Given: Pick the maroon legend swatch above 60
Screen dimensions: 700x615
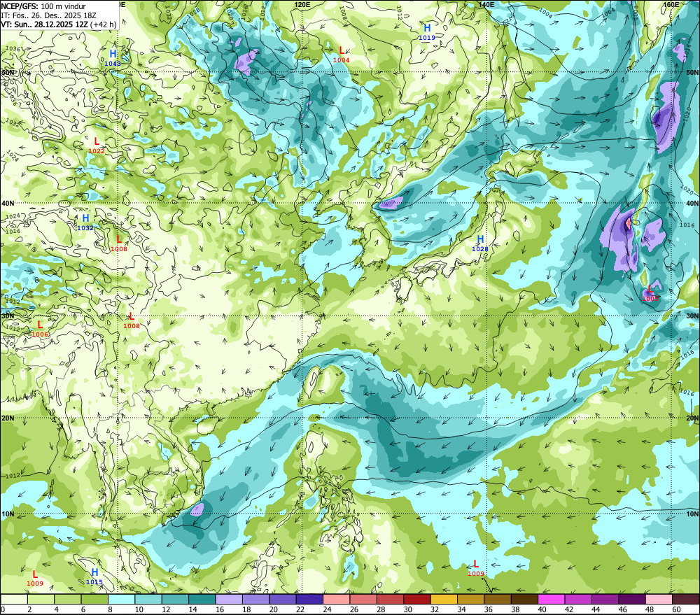Looking at the screenshot, I should click(686, 599).
